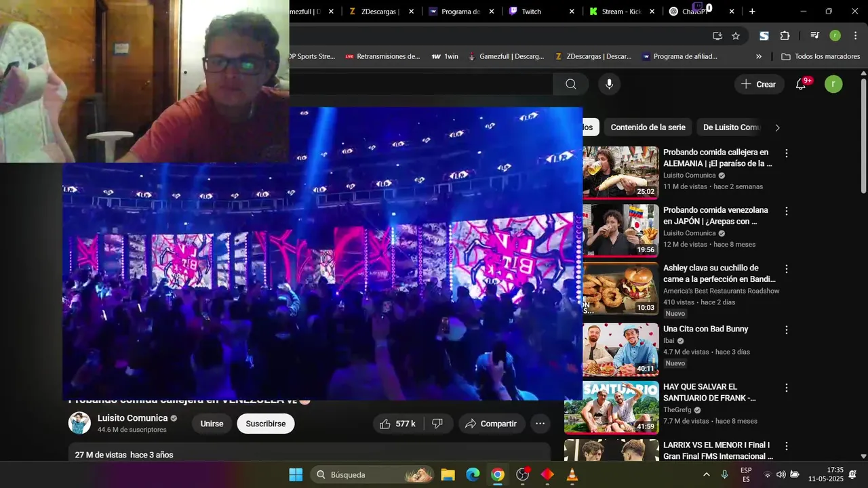The width and height of the screenshot is (868, 488).
Task: Click the YouTube search magnifier button
Action: tap(571, 84)
